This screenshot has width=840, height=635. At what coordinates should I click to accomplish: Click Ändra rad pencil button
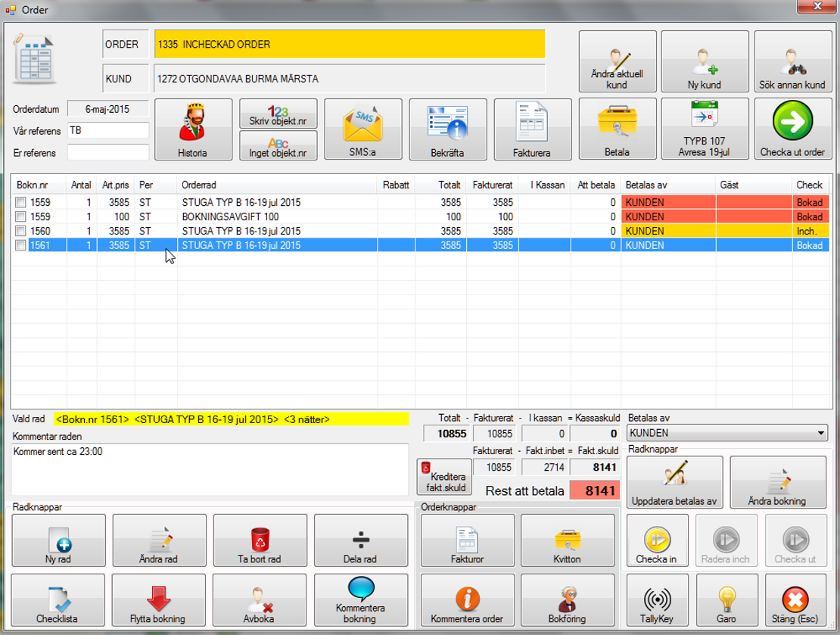click(x=159, y=540)
